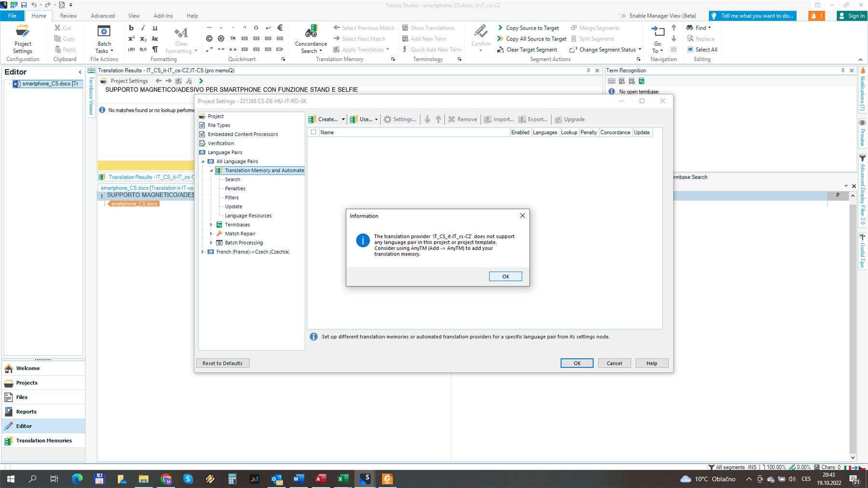Expand the Match Repair tree node
868x488 pixels.
click(211, 234)
